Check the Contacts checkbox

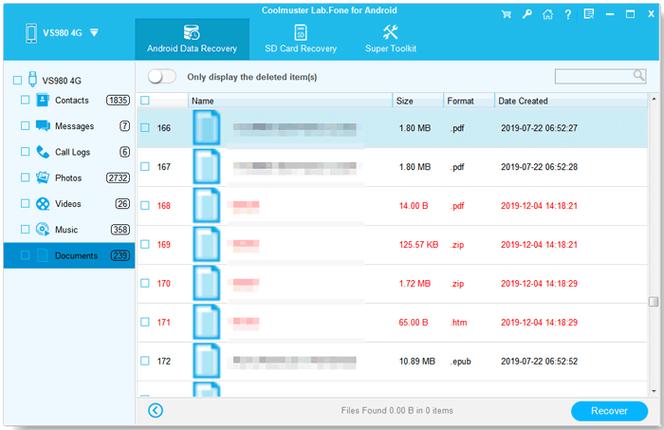tap(25, 100)
